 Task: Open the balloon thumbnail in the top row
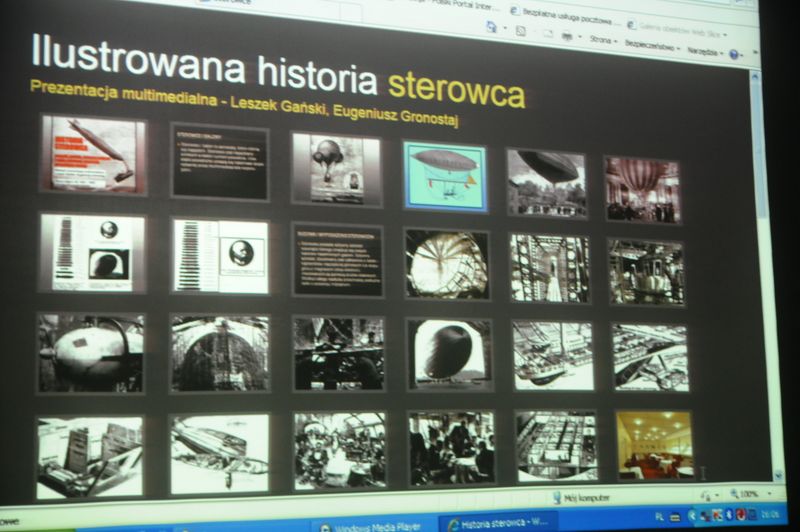(336, 168)
